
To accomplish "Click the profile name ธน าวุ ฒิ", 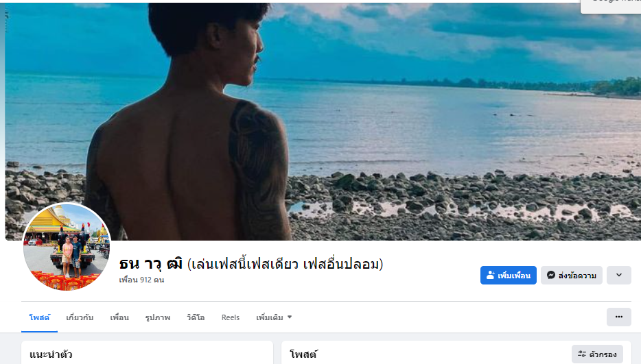I will [151, 264].
